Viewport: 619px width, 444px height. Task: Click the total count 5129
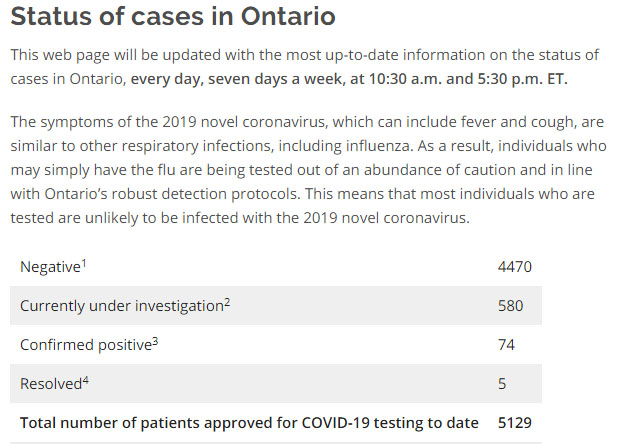point(514,422)
